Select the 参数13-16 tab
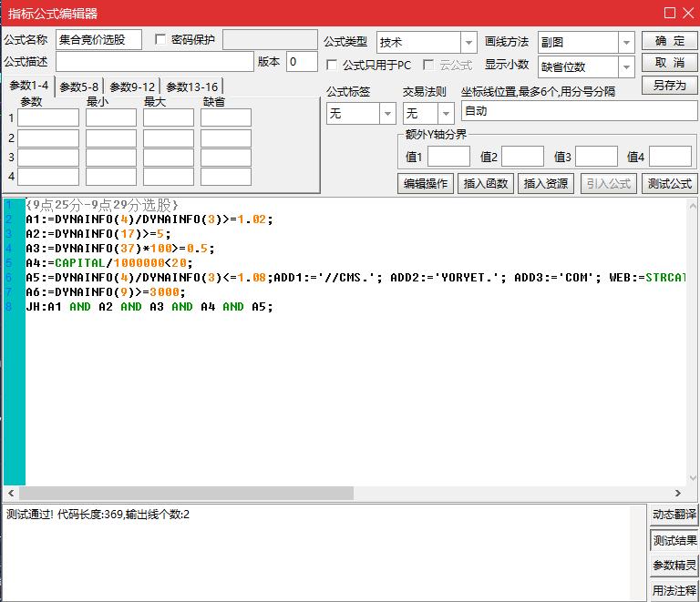 (191, 87)
